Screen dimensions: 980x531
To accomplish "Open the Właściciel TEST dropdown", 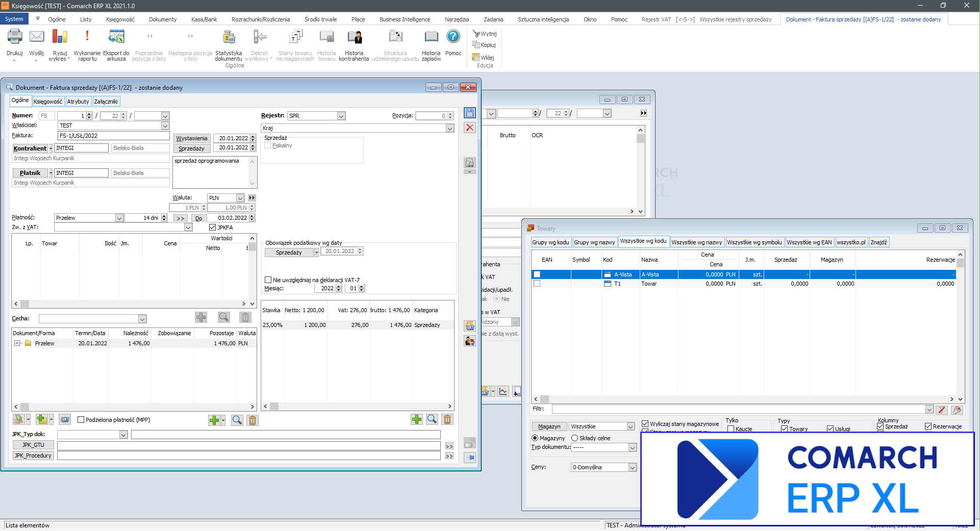I will coord(165,125).
